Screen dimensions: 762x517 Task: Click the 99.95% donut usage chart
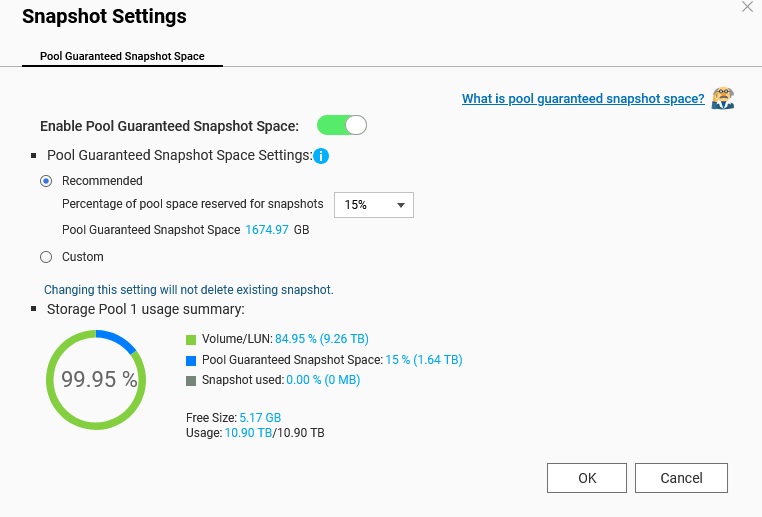[97, 380]
